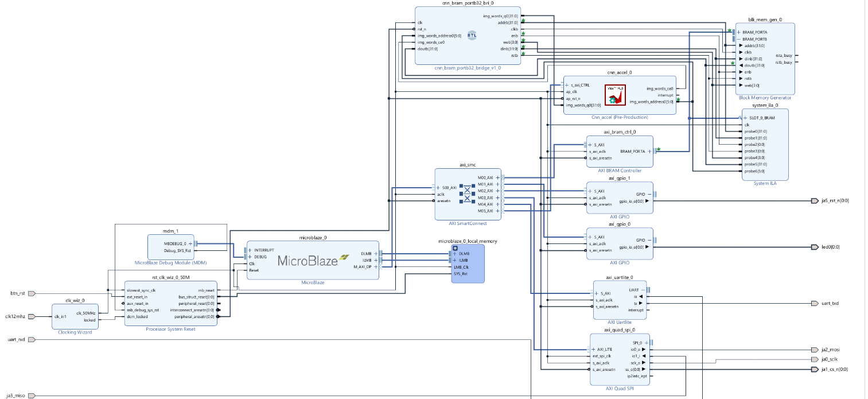Expand the AXI_LITE interface on axi_quad_spi_0
Screen dimensions: 868x399
tap(593, 349)
